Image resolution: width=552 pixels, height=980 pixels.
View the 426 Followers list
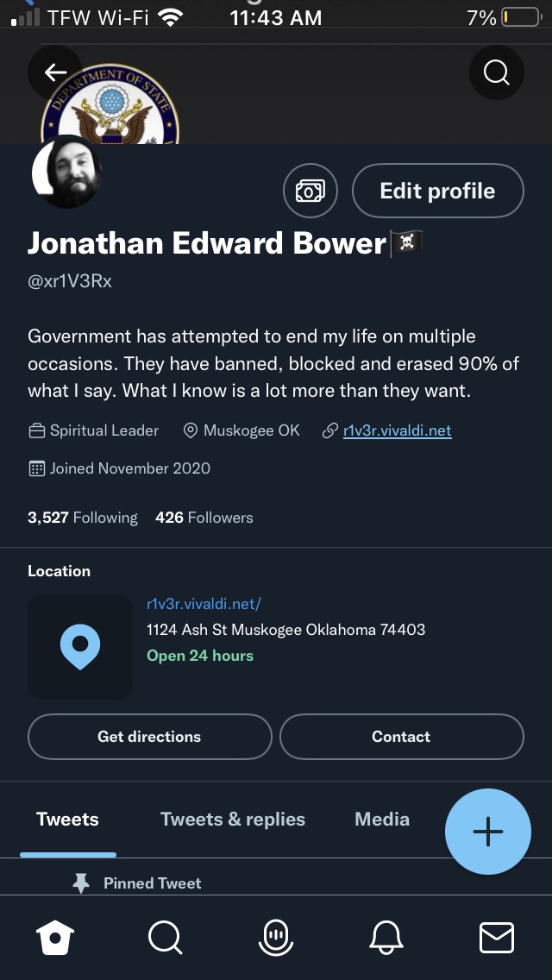(204, 518)
